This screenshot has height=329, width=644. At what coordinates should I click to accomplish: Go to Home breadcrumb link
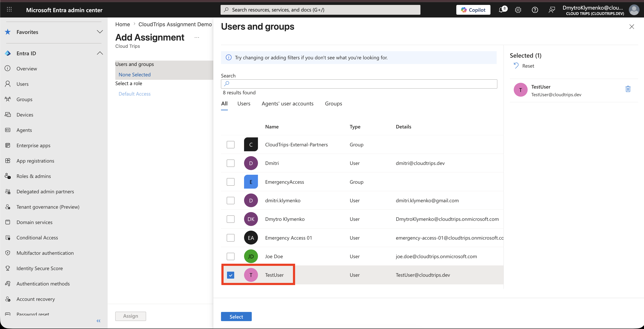pyautogui.click(x=123, y=24)
